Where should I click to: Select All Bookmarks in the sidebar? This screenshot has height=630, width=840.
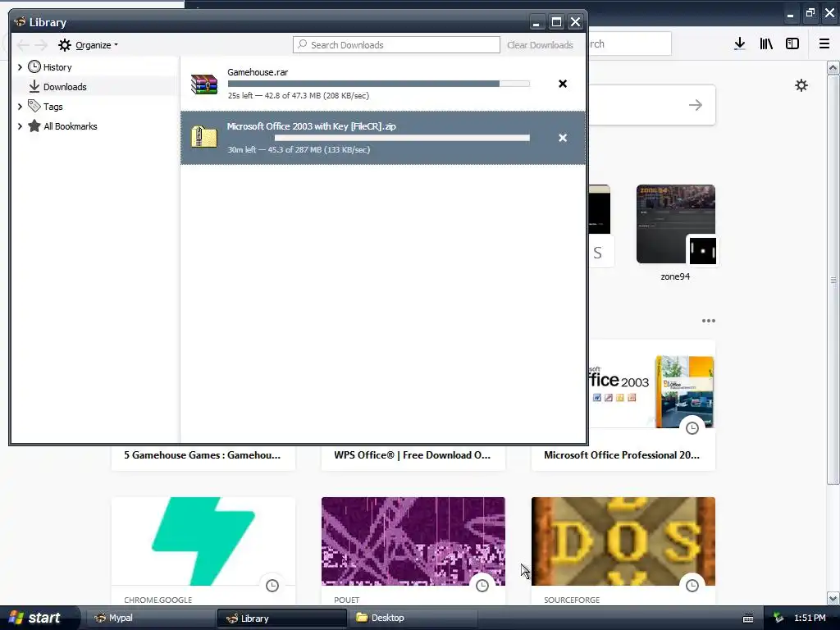point(71,126)
